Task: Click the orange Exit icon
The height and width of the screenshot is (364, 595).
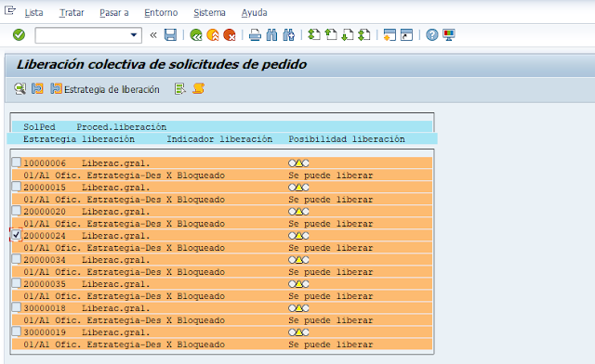Action: click(x=213, y=35)
